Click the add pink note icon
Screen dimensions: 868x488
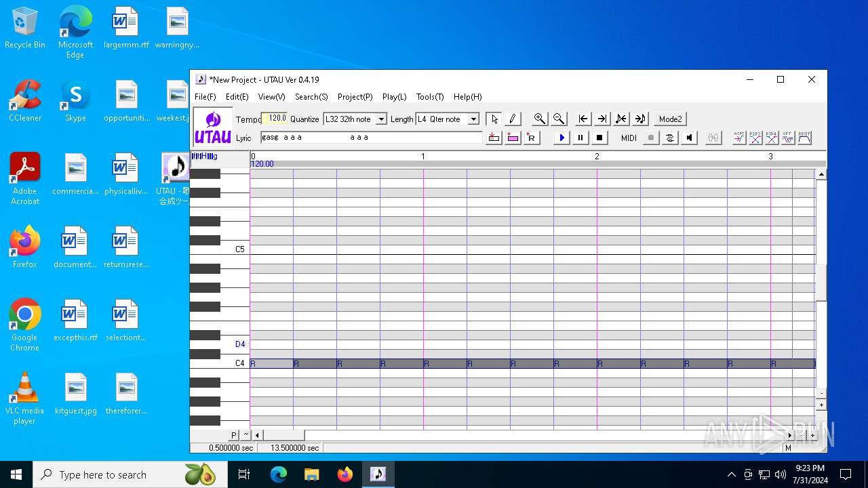pyautogui.click(x=513, y=138)
